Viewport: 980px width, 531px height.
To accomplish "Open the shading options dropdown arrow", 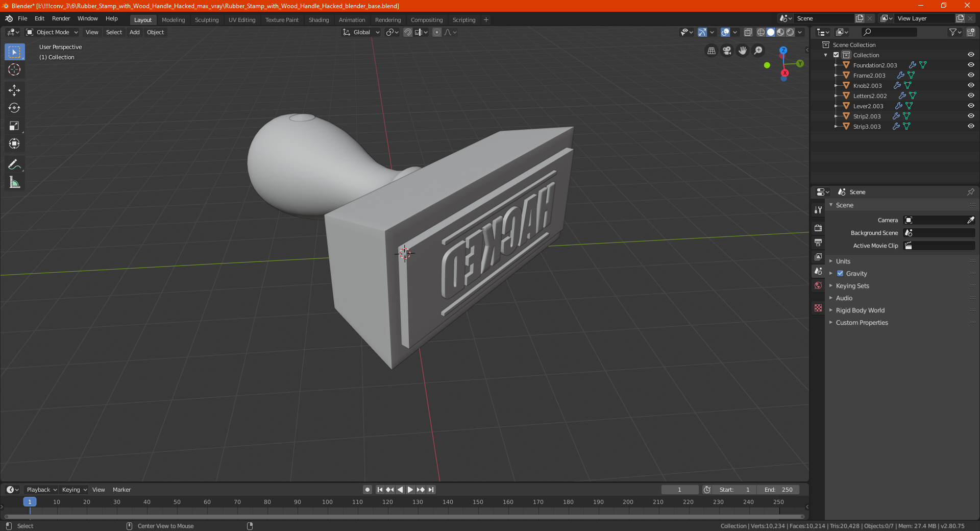I will click(800, 32).
